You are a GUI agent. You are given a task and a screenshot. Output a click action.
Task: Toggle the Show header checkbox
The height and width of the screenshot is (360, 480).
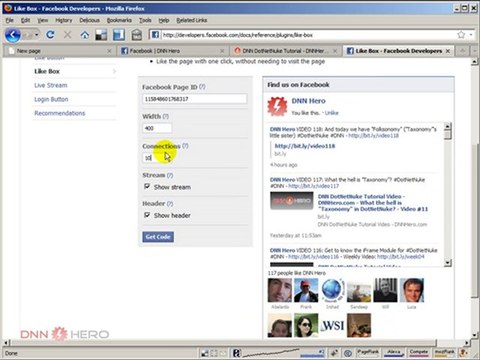(147, 215)
